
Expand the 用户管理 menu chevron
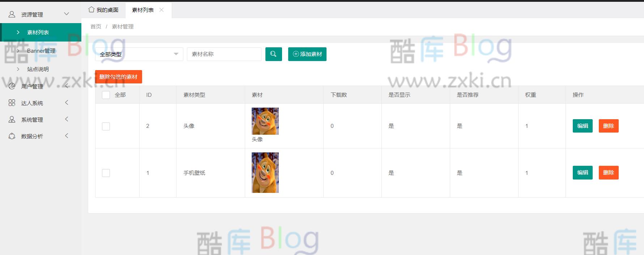(67, 86)
